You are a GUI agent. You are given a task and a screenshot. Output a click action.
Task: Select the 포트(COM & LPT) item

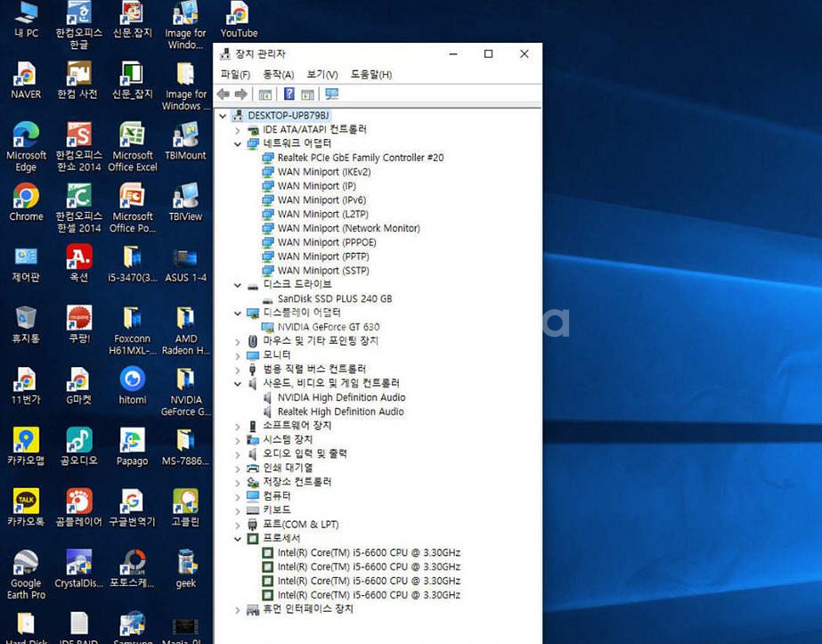300,525
